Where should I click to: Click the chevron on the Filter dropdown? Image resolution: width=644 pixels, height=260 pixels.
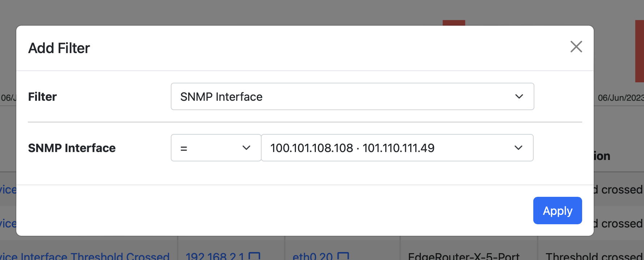[x=519, y=96]
